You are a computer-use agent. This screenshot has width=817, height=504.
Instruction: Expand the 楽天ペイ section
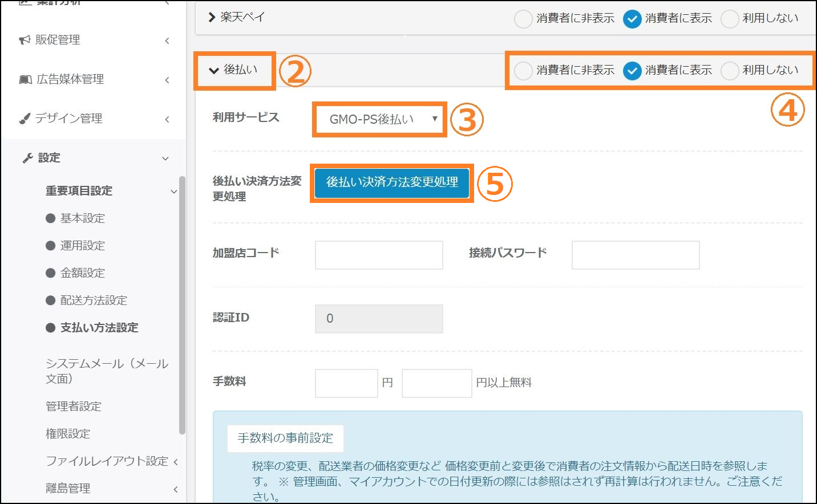coord(212,18)
